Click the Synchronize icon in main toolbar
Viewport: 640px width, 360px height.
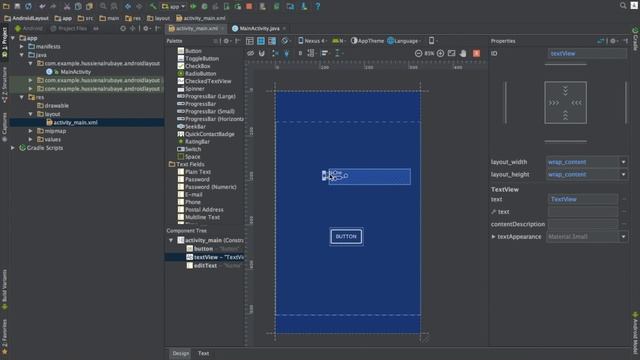click(x=29, y=6)
